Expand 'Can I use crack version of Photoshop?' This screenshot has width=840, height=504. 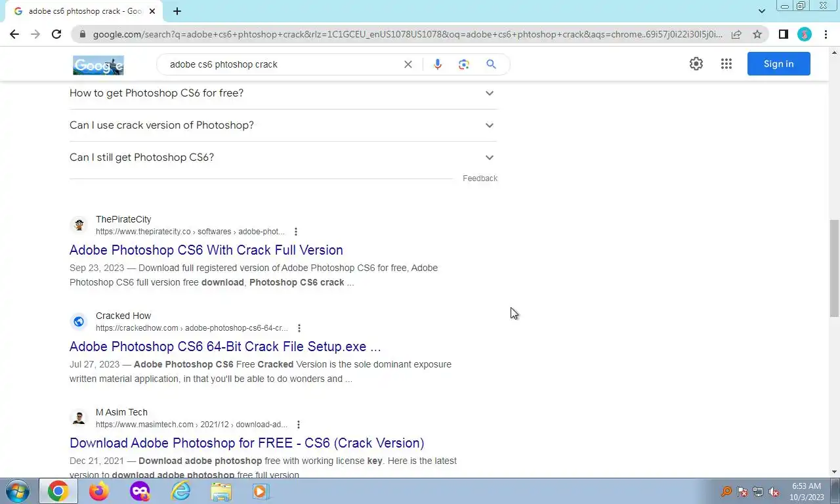click(x=283, y=125)
